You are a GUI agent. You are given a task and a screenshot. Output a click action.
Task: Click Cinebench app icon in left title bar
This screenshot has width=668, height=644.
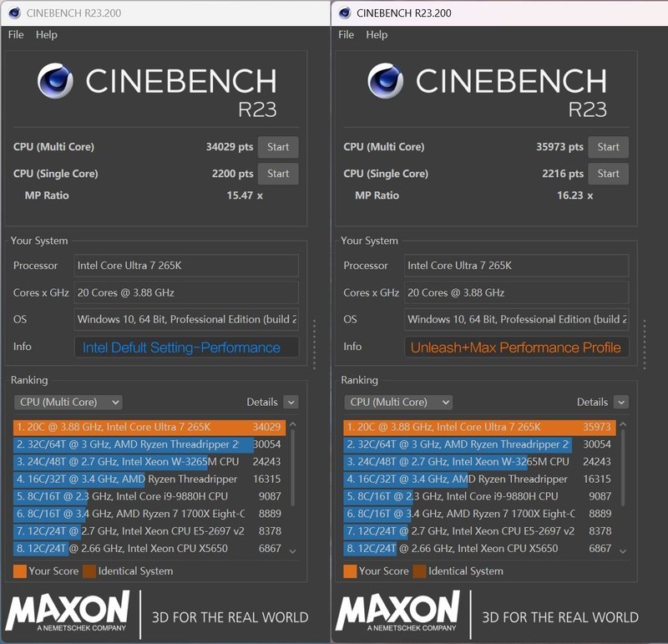pyautogui.click(x=13, y=13)
